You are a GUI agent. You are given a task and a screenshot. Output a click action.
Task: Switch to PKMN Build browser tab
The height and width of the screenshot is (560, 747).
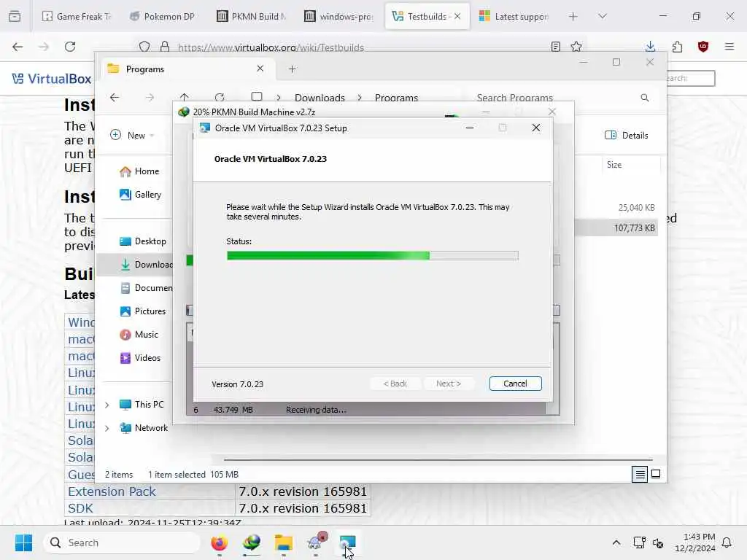pyautogui.click(x=252, y=16)
